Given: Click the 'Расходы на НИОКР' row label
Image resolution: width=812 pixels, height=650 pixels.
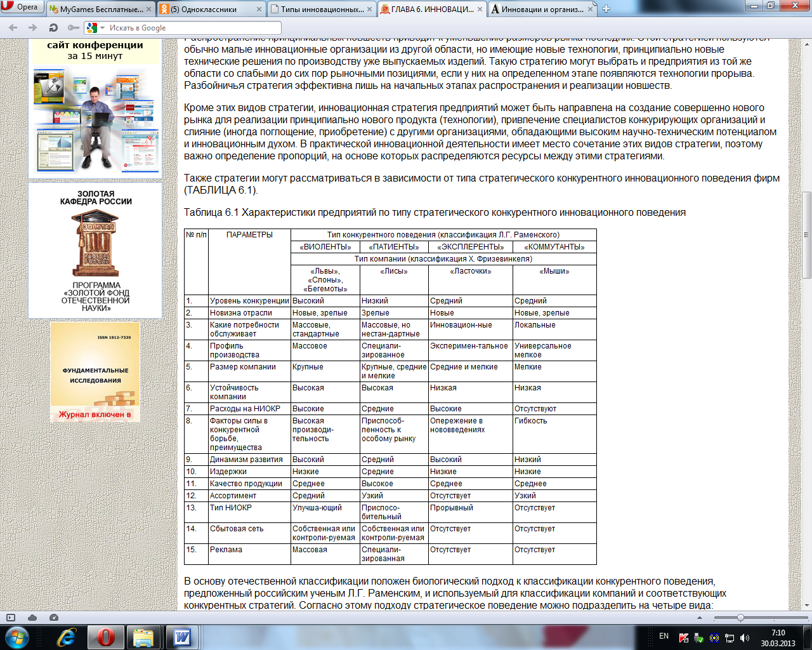Looking at the screenshot, I should 245,409.
